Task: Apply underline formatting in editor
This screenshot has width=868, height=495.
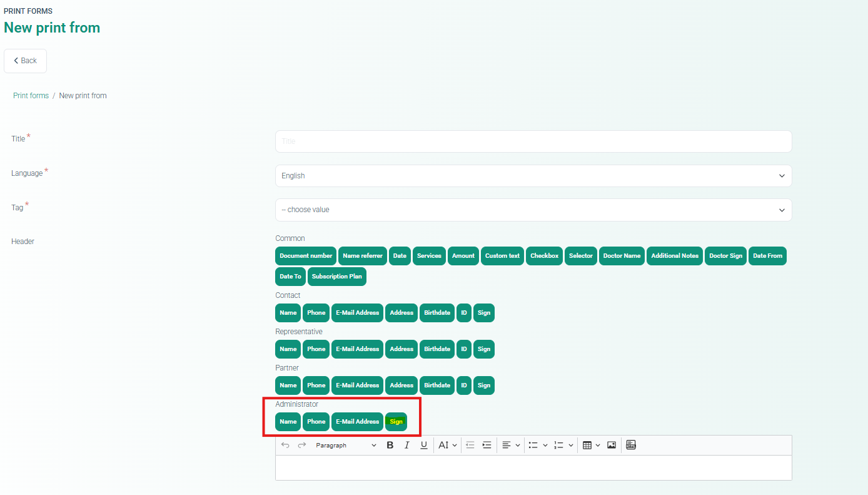Action: tap(423, 445)
